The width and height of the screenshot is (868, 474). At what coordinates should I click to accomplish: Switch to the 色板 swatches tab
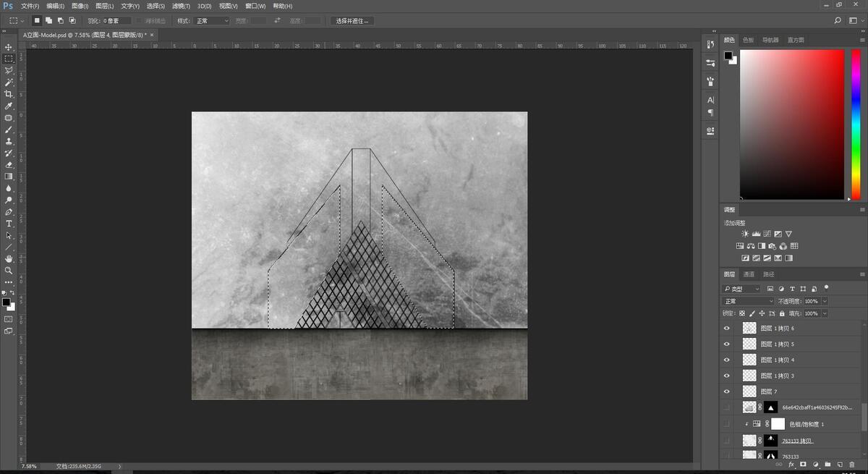[748, 40]
